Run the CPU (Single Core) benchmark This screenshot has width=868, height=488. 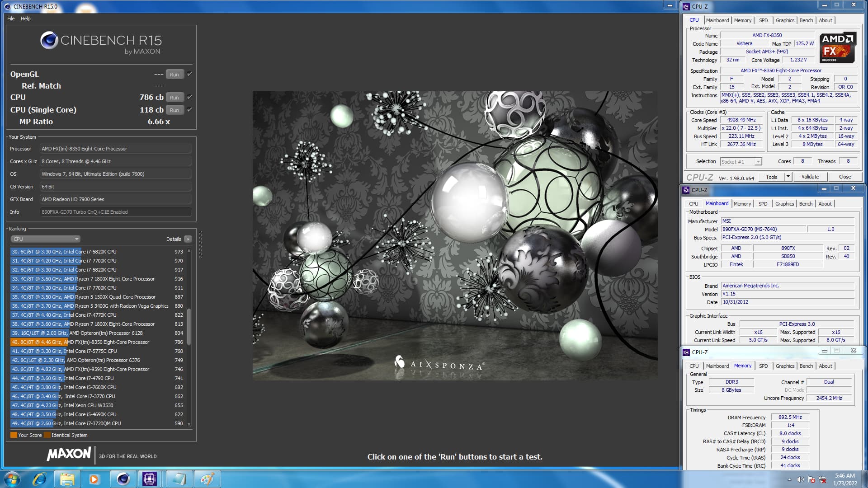[175, 110]
